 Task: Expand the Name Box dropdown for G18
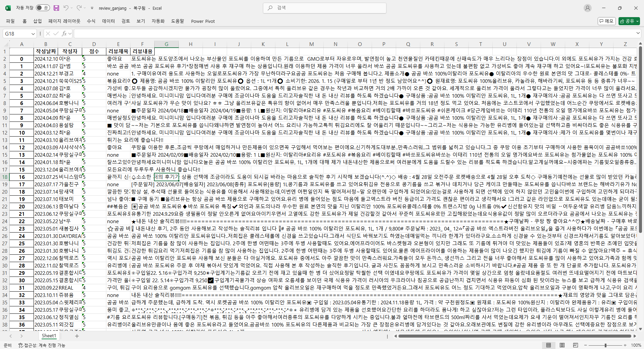click(x=33, y=34)
